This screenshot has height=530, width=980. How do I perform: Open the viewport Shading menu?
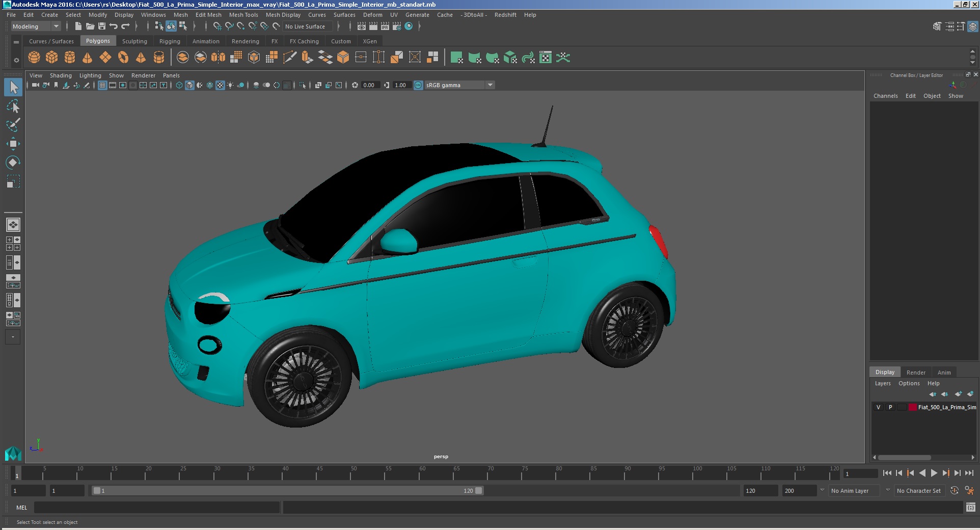[61, 75]
